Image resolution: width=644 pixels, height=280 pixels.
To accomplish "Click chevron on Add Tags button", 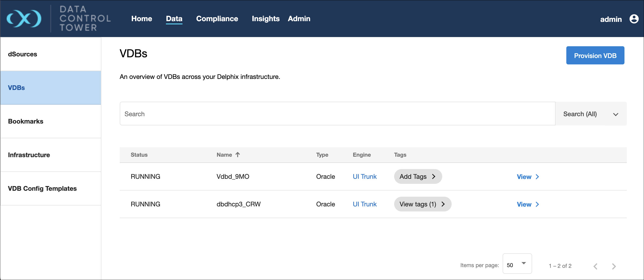I will [x=434, y=176].
